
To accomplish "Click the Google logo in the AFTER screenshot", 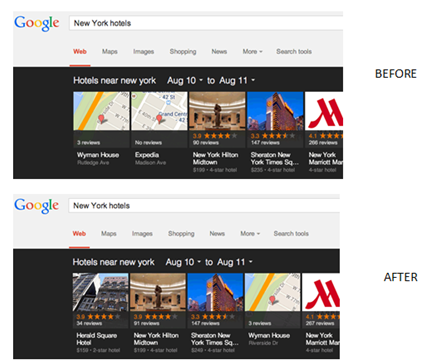I will 37,205.
